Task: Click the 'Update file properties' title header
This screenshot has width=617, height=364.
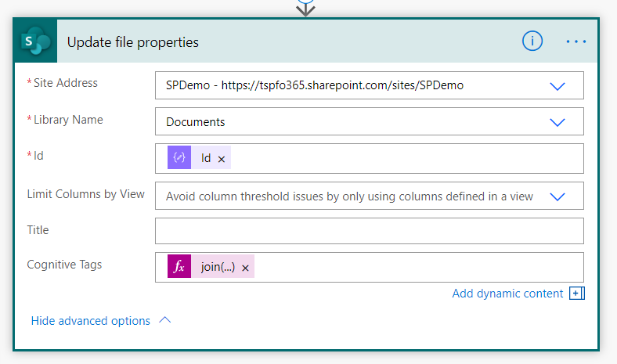Action: click(133, 42)
